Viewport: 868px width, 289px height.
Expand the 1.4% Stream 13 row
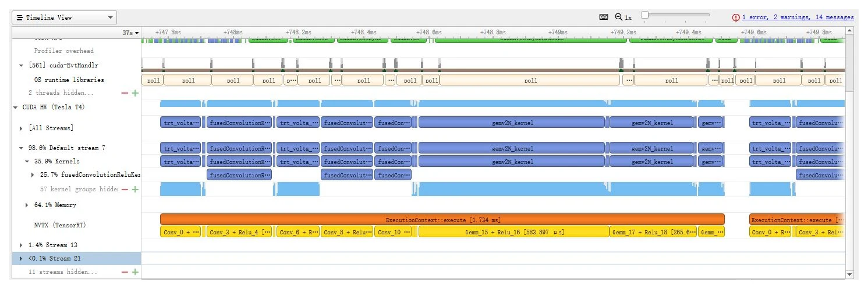(x=22, y=245)
